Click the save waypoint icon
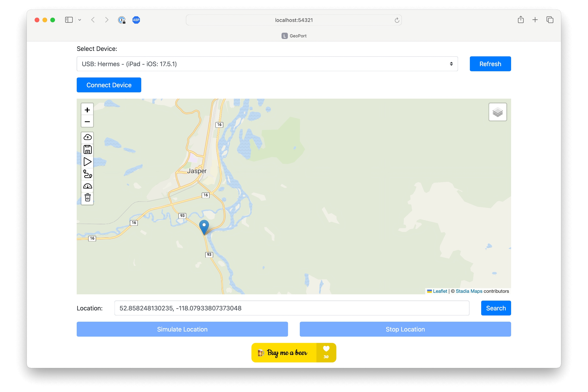Image resolution: width=588 pixels, height=392 pixels. pos(87,150)
